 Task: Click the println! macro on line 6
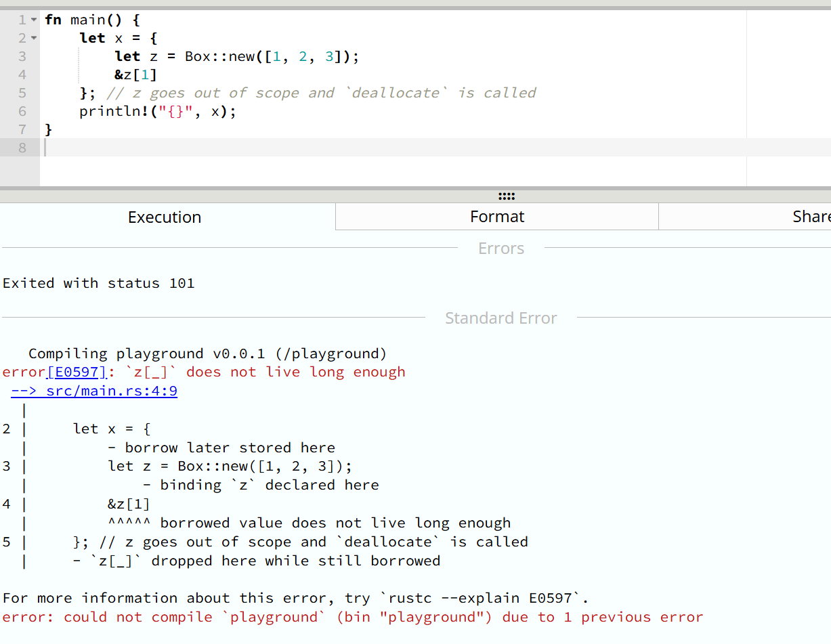(106, 112)
